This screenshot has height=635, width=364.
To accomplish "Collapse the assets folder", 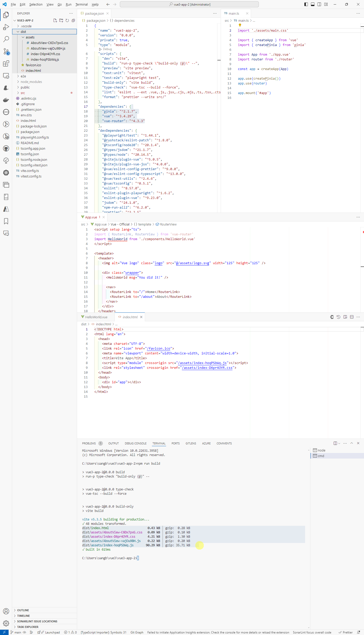I will pyautogui.click(x=23, y=37).
